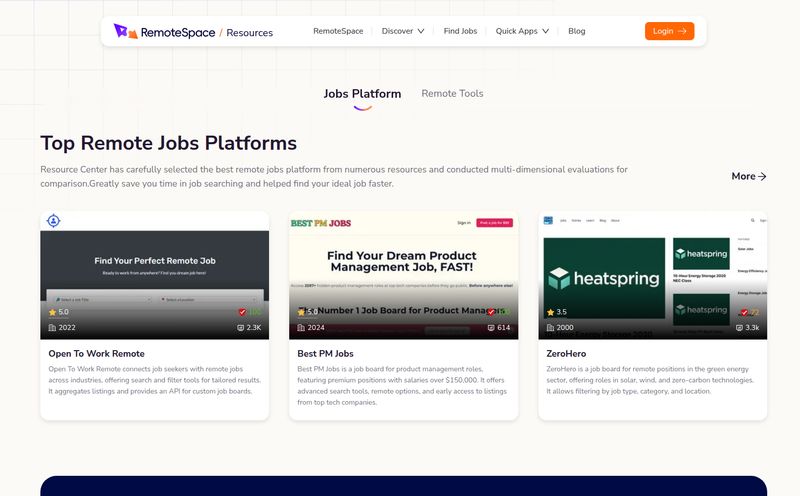Go to Find Jobs page
The height and width of the screenshot is (496, 800).
point(460,31)
